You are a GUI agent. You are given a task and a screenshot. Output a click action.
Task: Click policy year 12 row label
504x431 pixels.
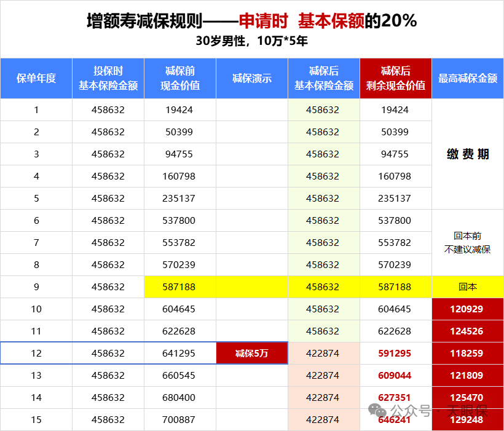point(36,353)
